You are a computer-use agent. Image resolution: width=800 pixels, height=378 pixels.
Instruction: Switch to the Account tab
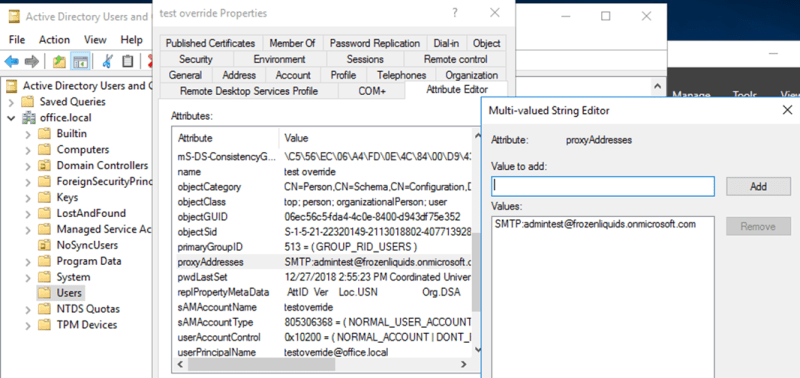point(293,75)
